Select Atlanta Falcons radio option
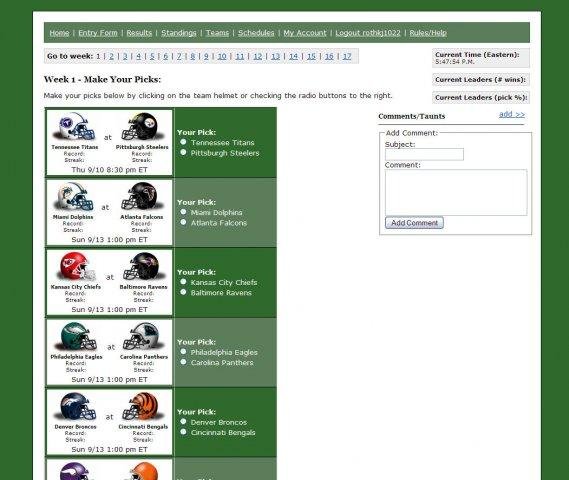 tap(183, 222)
